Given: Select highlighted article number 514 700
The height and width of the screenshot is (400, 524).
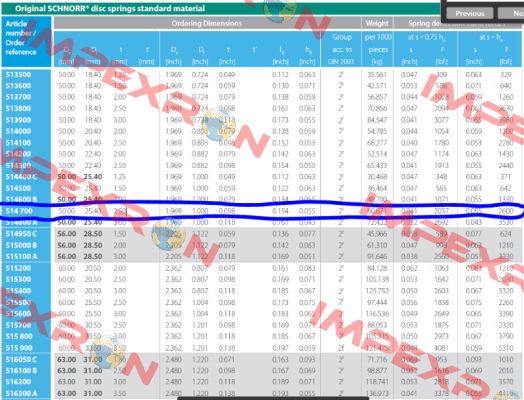Looking at the screenshot, I should 19,211.
